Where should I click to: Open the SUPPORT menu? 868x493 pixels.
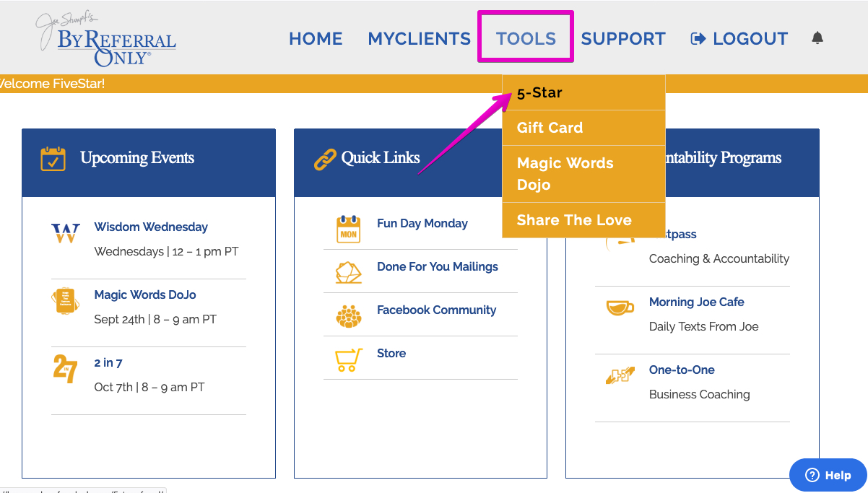point(623,39)
